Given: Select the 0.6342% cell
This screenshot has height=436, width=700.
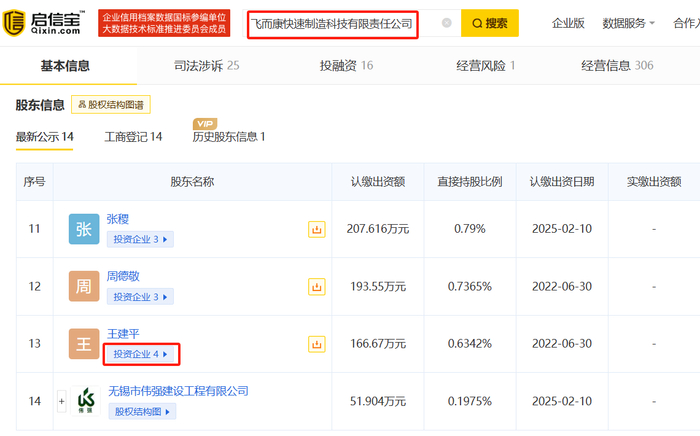Looking at the screenshot, I should [x=470, y=344].
